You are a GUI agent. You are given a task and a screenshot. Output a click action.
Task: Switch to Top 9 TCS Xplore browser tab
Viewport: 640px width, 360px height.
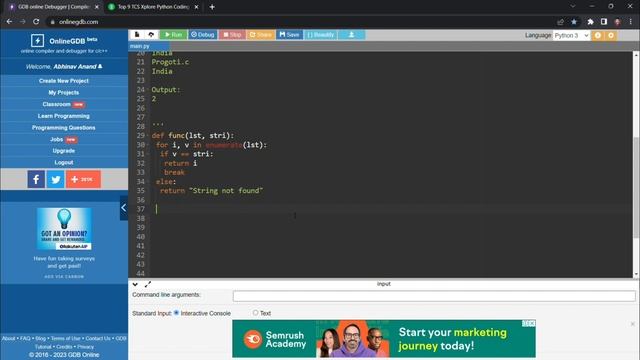coord(153,7)
